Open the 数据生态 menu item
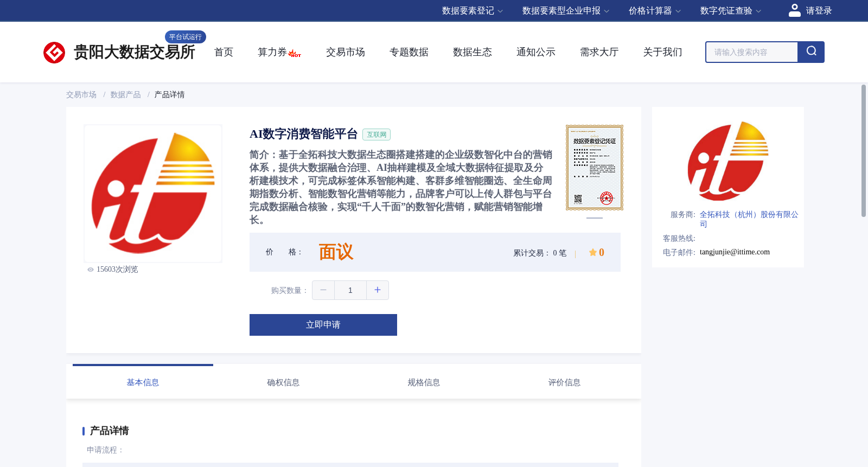This screenshot has height=467, width=868. coord(473,52)
